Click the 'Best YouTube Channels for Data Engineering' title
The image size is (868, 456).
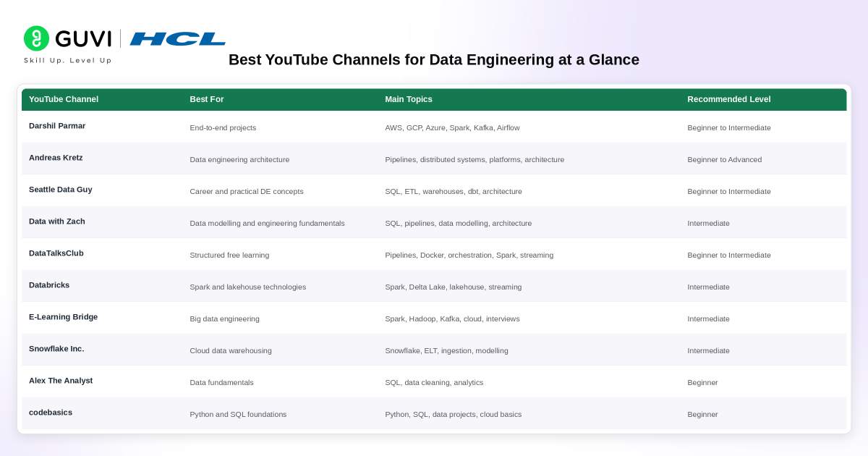pyautogui.click(x=434, y=59)
